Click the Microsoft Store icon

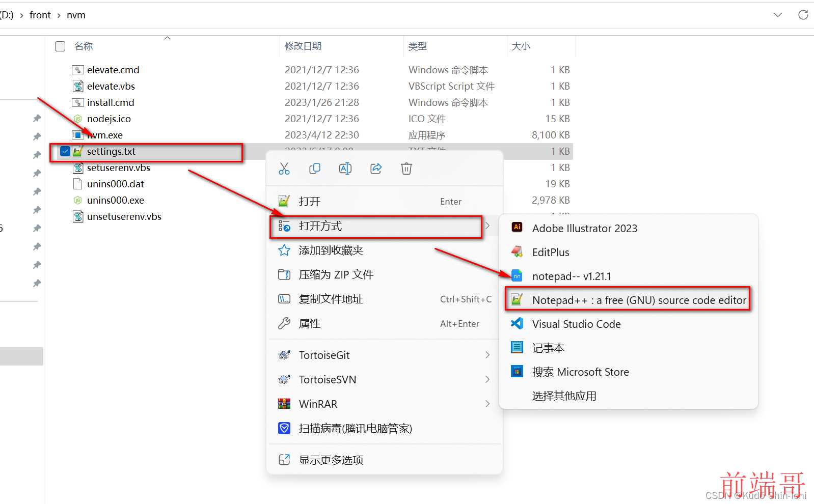tap(517, 371)
